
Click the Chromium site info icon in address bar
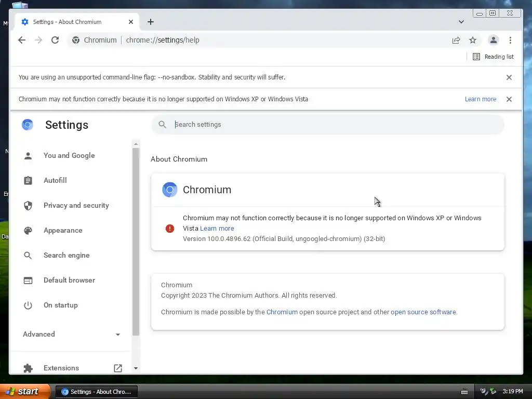pyautogui.click(x=76, y=40)
